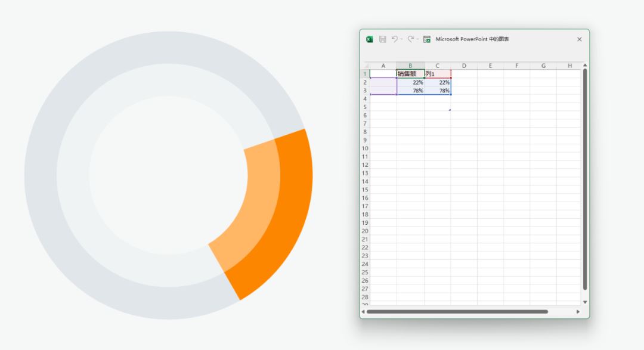Click the Redo arrow icon
Viewport: 644px width, 350px height.
click(410, 39)
